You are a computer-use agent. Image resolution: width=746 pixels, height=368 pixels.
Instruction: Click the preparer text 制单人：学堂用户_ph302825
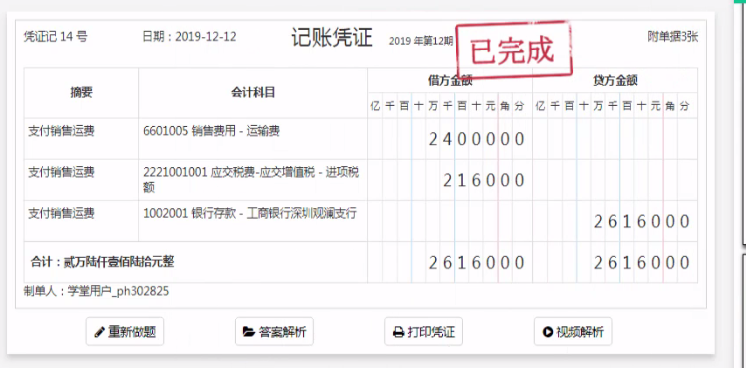96,291
